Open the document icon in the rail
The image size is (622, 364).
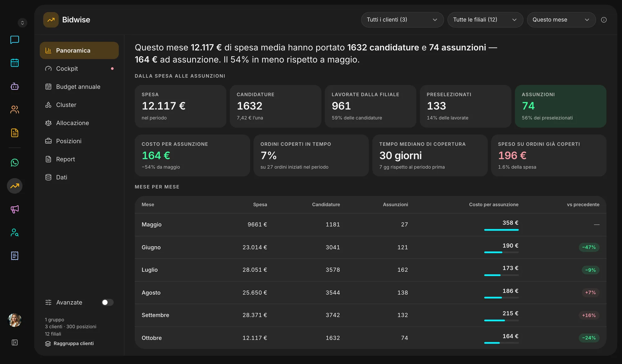15,133
